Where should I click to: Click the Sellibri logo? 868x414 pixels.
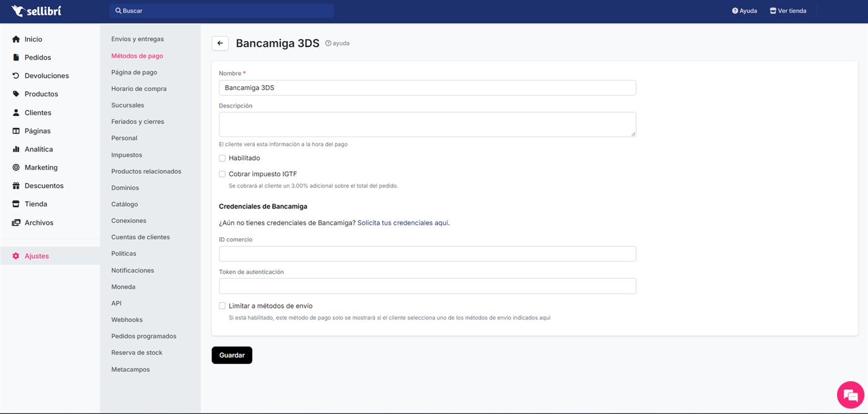coord(36,11)
